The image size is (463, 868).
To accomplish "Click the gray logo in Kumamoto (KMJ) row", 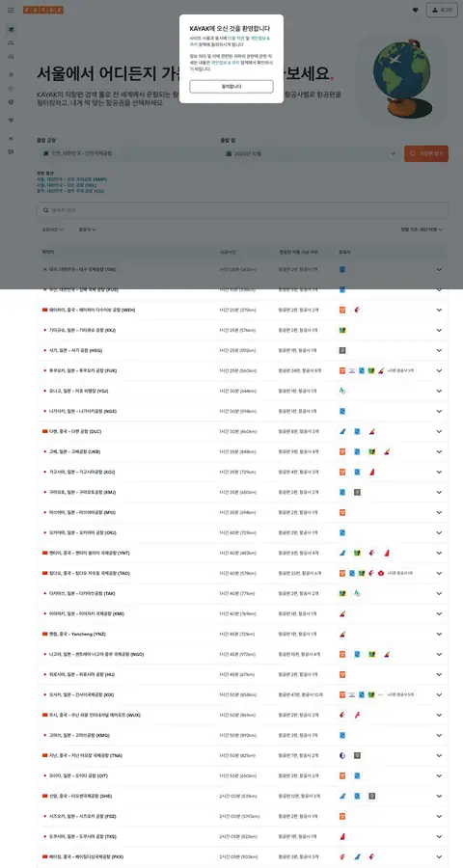I will point(357,492).
